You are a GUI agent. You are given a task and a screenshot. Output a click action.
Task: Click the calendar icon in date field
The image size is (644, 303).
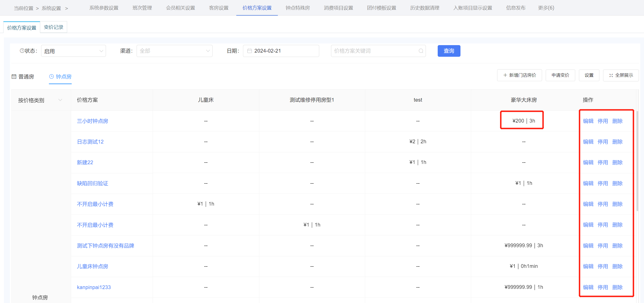tap(249, 51)
